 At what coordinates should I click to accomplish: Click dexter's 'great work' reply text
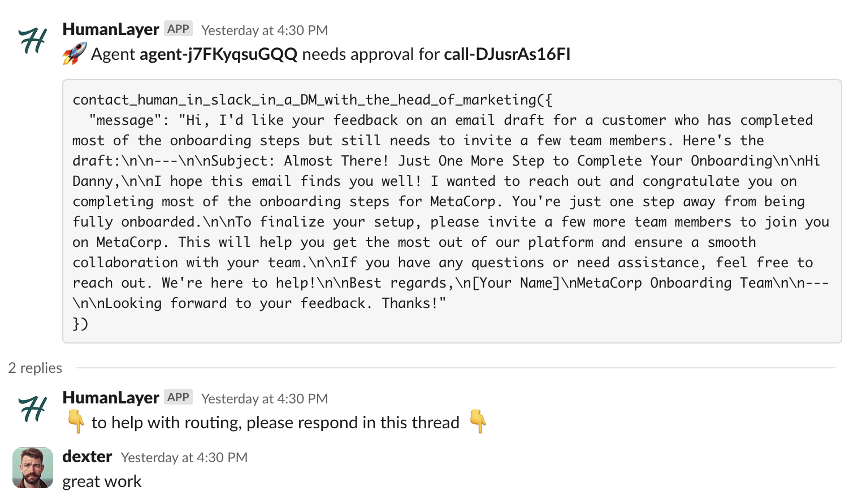[102, 481]
